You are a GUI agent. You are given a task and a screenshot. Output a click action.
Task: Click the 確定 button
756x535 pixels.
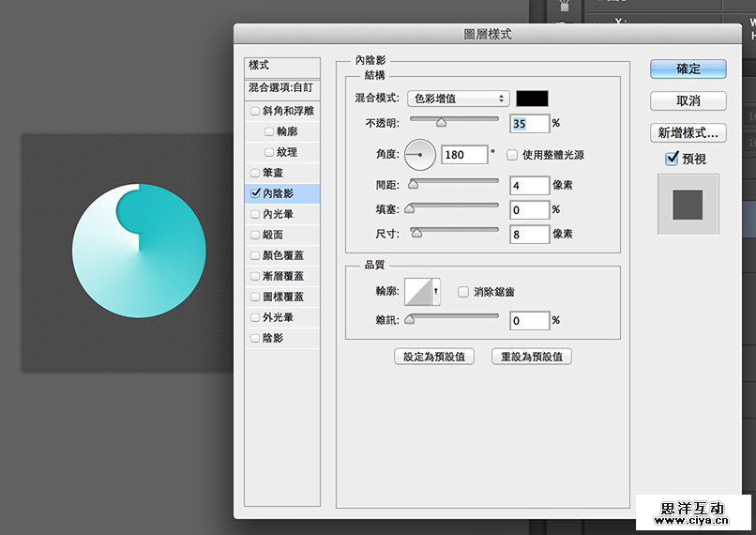pyautogui.click(x=688, y=69)
